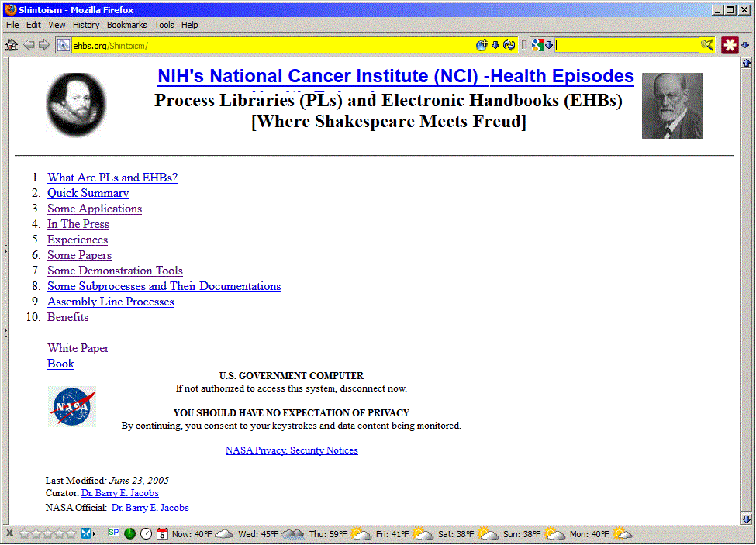
Task: Open the Bookmarks menu
Action: tap(127, 25)
